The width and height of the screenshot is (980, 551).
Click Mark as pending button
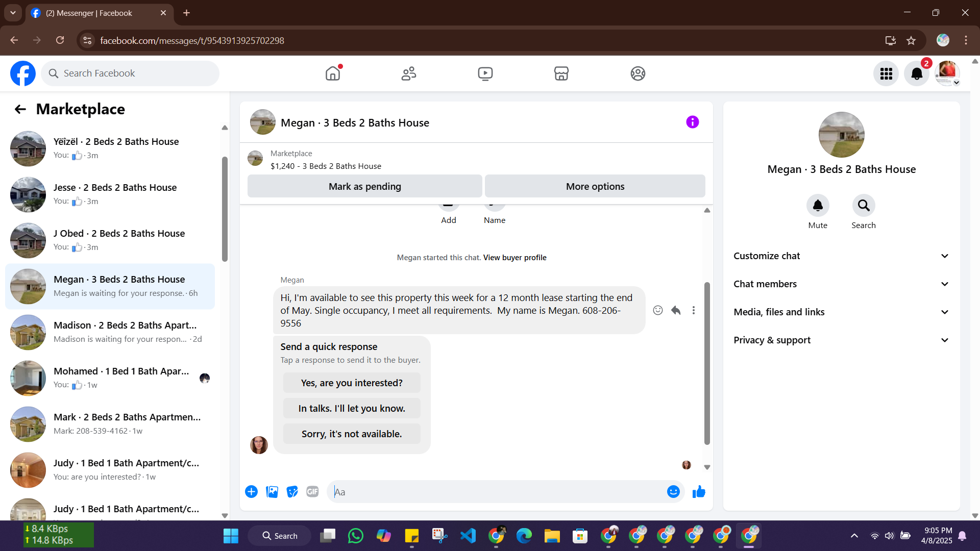point(364,187)
